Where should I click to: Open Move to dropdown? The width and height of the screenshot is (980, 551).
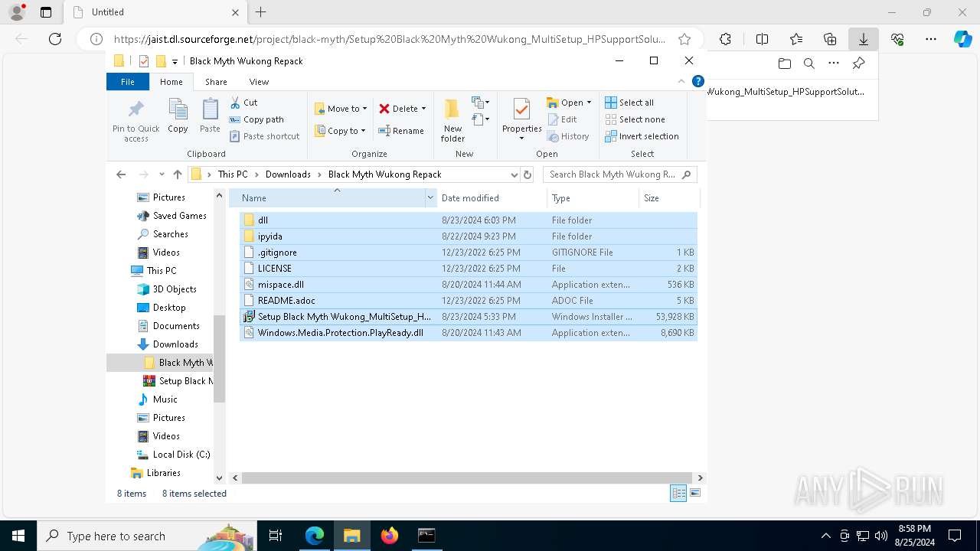point(341,109)
